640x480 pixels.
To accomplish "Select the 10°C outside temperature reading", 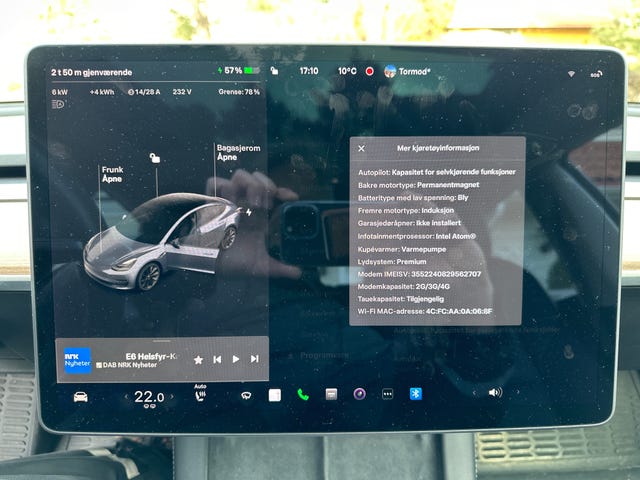I will coord(347,71).
